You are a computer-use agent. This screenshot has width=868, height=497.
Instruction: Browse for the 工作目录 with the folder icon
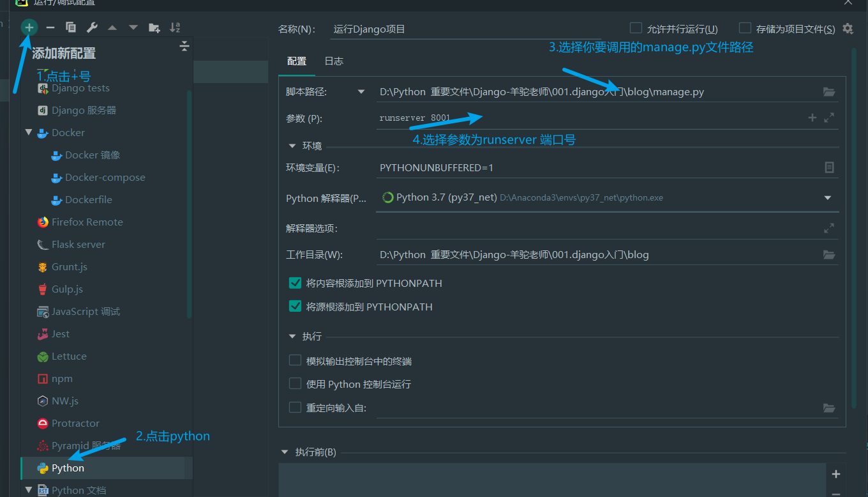pyautogui.click(x=829, y=255)
